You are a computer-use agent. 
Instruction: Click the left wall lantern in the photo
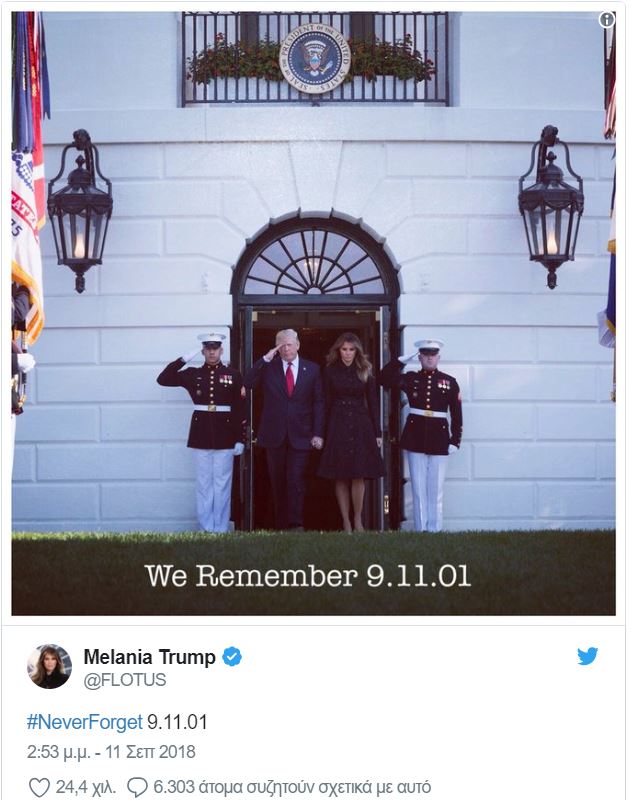[x=80, y=211]
